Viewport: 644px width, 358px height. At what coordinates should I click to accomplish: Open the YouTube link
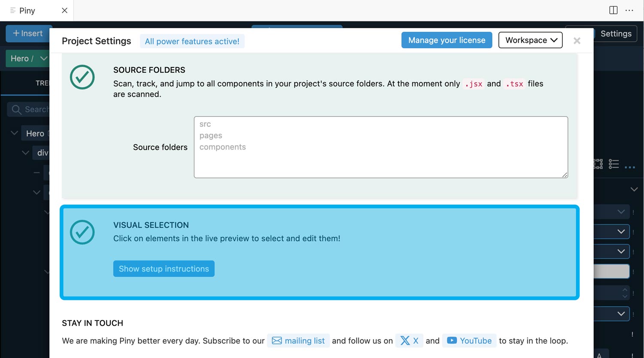469,341
